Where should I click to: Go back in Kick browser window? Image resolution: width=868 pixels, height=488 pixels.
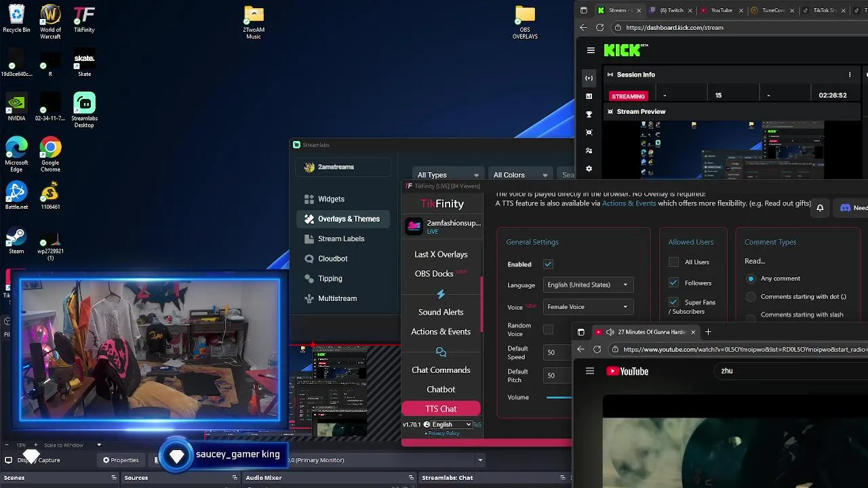[x=583, y=28]
